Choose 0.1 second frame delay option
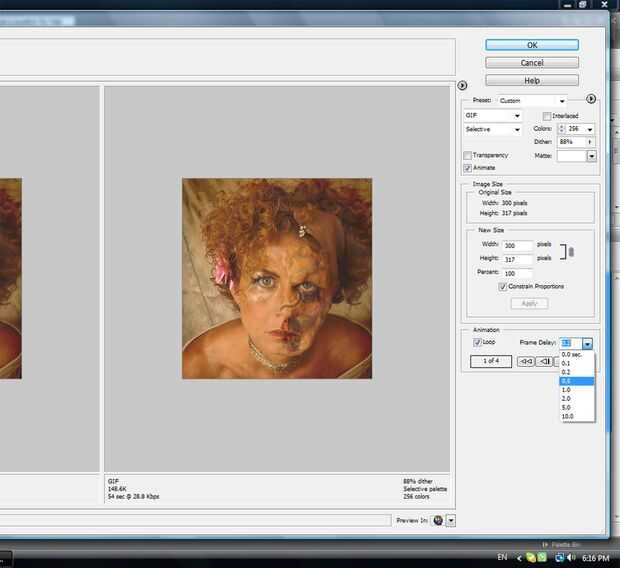620x568 pixels. pyautogui.click(x=567, y=363)
